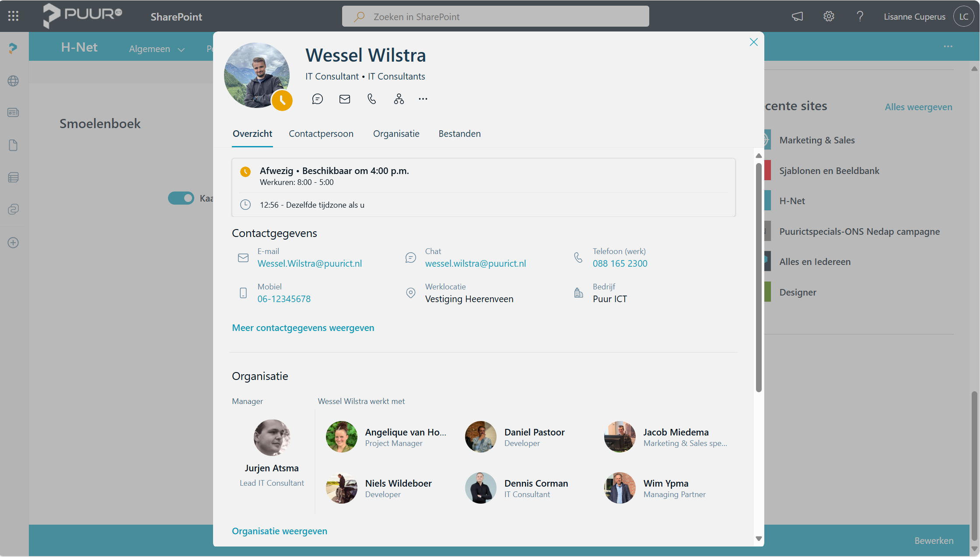This screenshot has width=980, height=557.
Task: Click the create plus icon in sidebar
Action: (13, 243)
